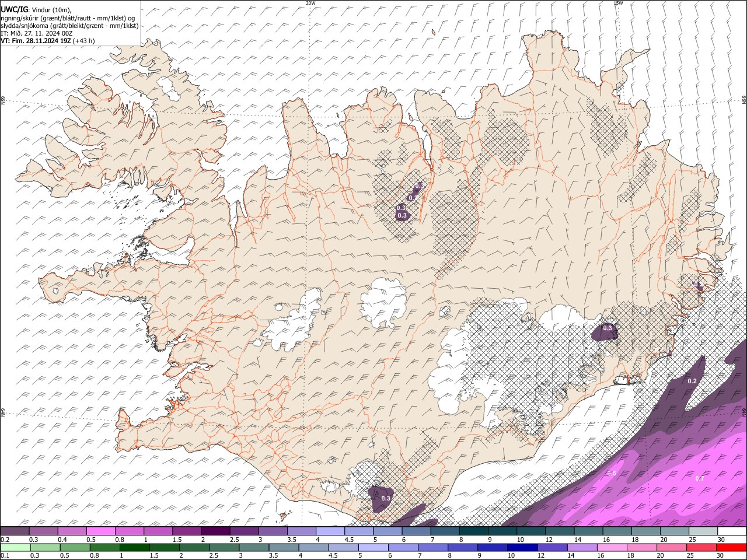Click the light blue 4 swatch, upper legend row
Image resolution: width=747 pixels, height=560 pixels.
[x=330, y=531]
